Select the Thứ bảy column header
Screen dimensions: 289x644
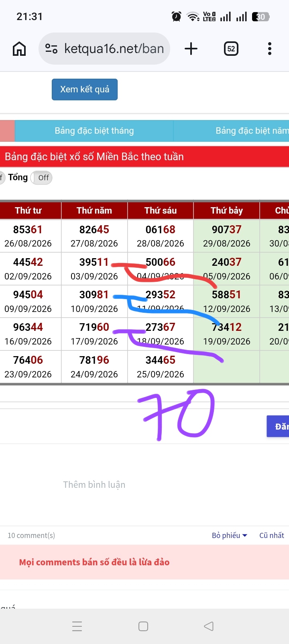coord(227,210)
